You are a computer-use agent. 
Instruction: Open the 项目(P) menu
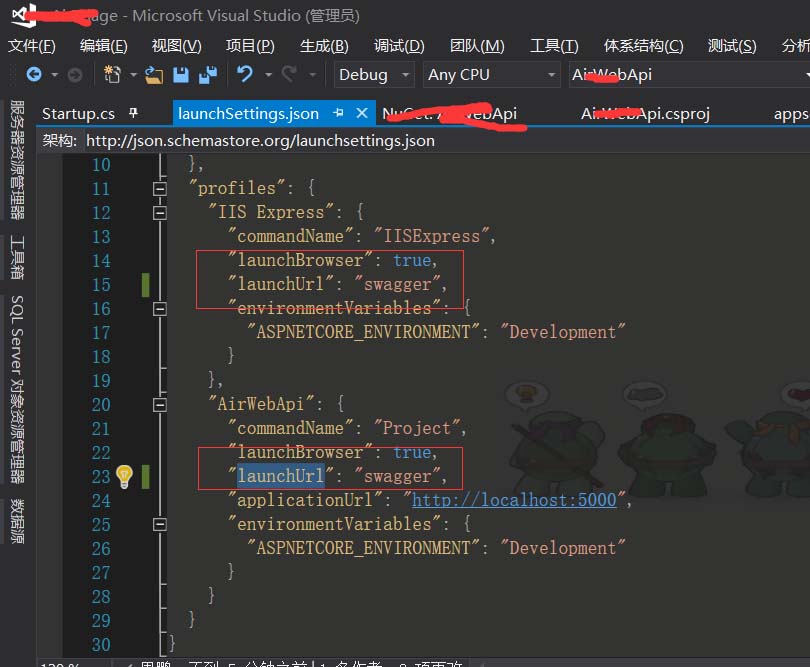(250, 46)
